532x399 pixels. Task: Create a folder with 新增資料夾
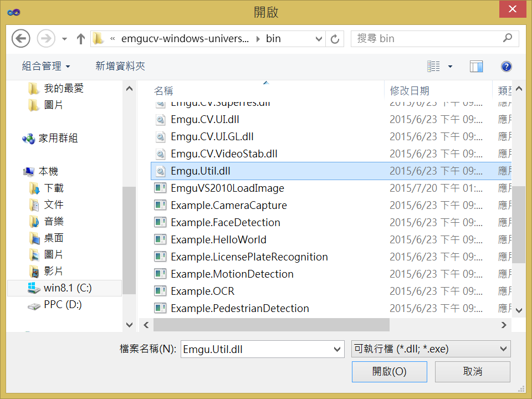(x=120, y=66)
